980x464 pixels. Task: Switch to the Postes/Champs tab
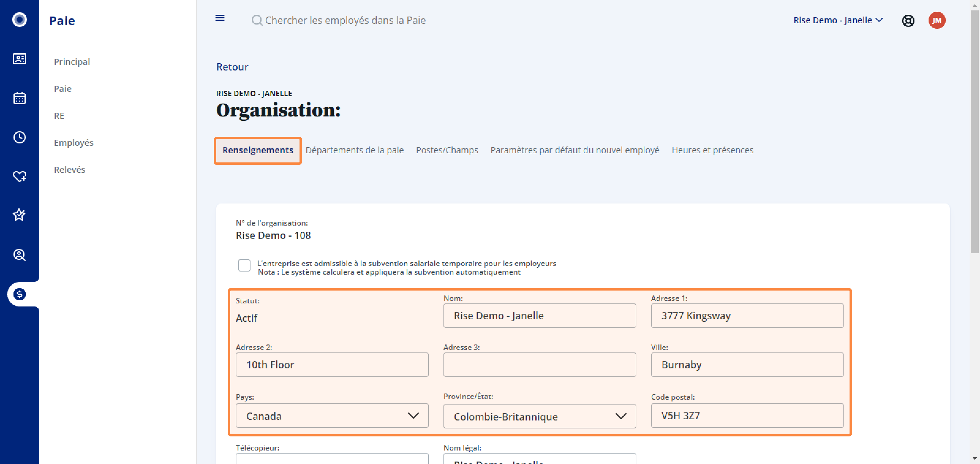447,150
